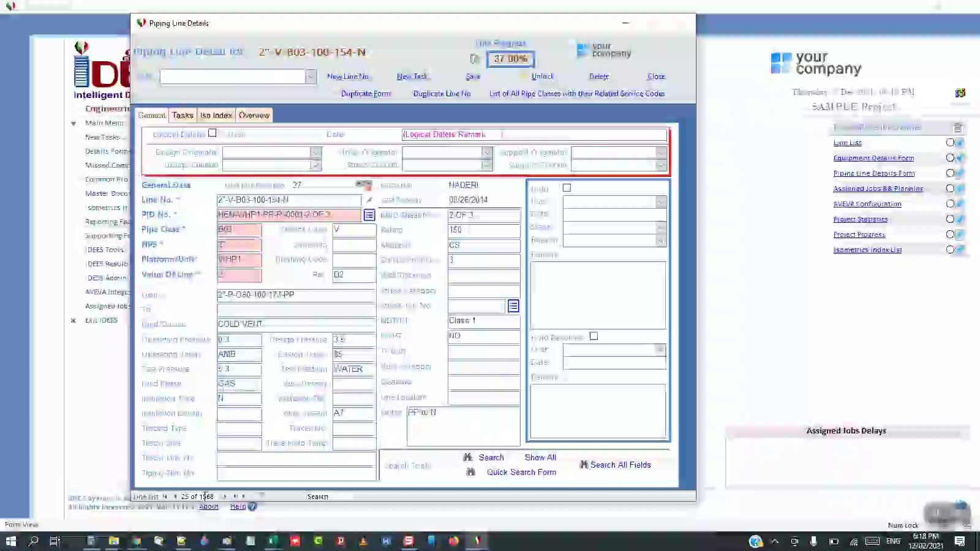This screenshot has height=551, width=980.
Task: Open the Stress Originator dropdown
Action: [487, 152]
